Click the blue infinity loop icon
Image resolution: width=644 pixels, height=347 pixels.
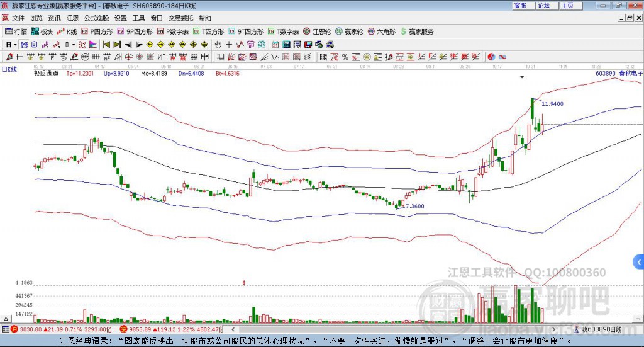click(x=502, y=57)
